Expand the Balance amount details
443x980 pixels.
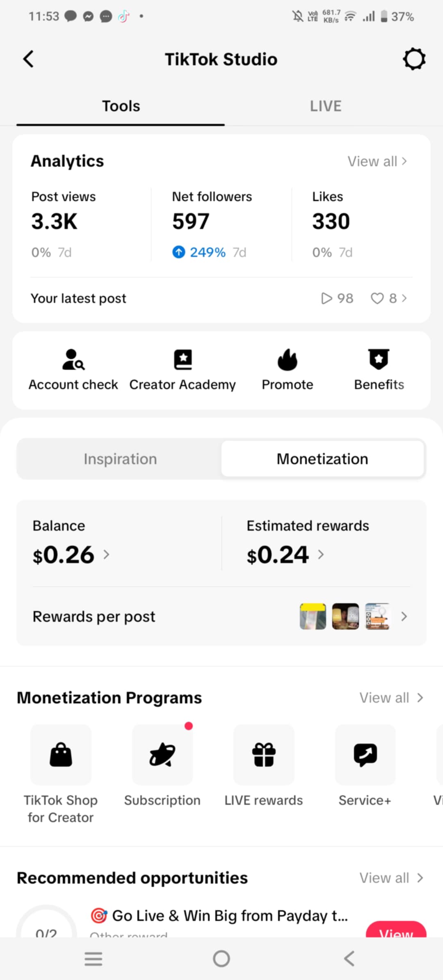click(71, 555)
